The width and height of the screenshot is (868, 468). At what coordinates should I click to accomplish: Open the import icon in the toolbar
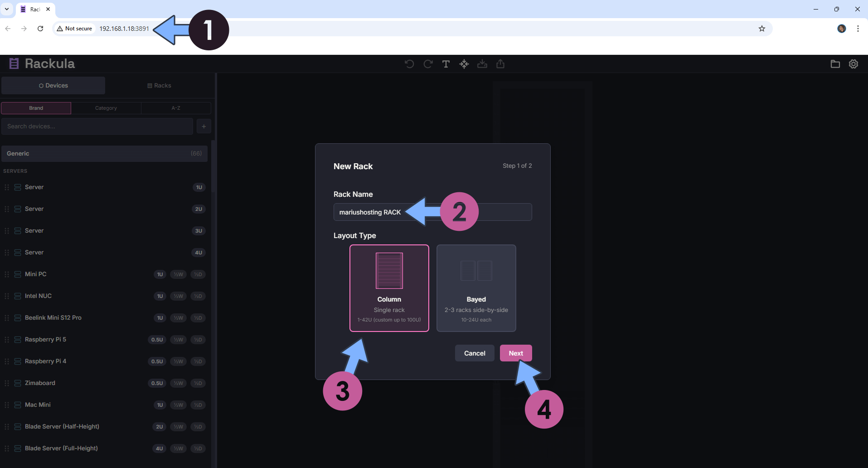pyautogui.click(x=482, y=64)
